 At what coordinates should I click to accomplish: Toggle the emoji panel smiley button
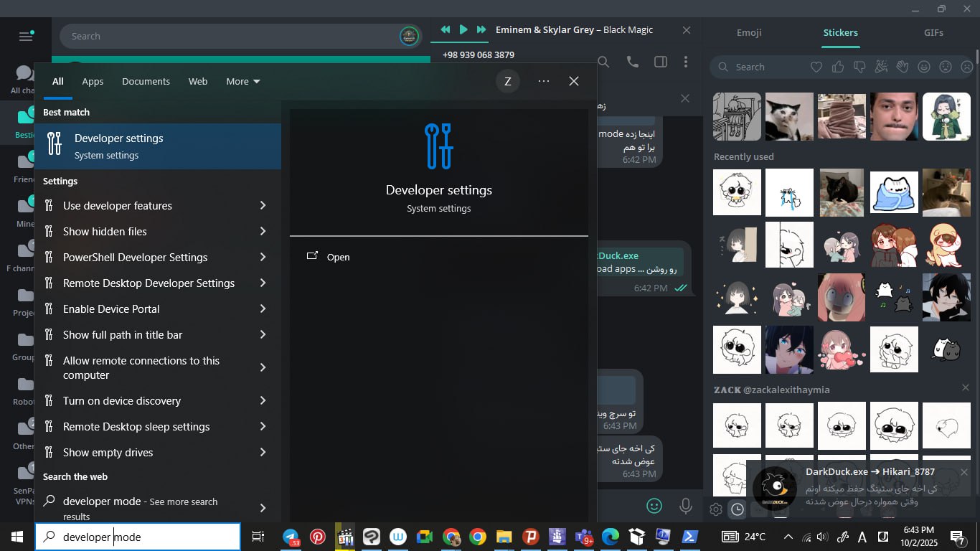coord(654,506)
